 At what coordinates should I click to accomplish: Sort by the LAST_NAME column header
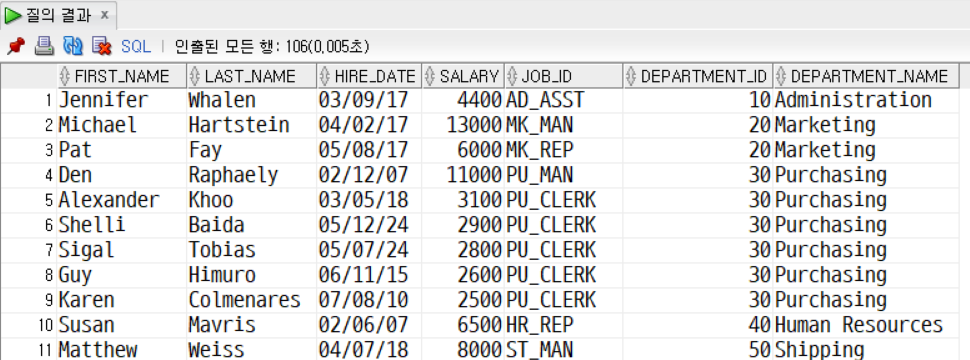[251, 76]
